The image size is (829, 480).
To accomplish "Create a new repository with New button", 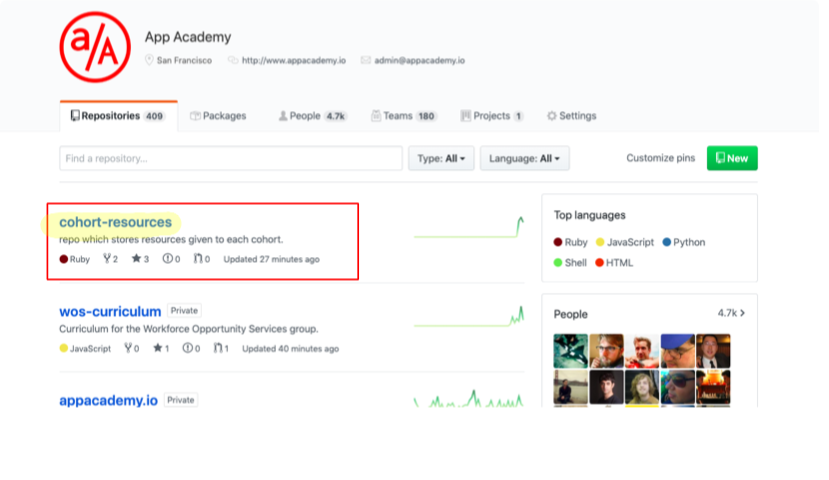I will click(732, 158).
